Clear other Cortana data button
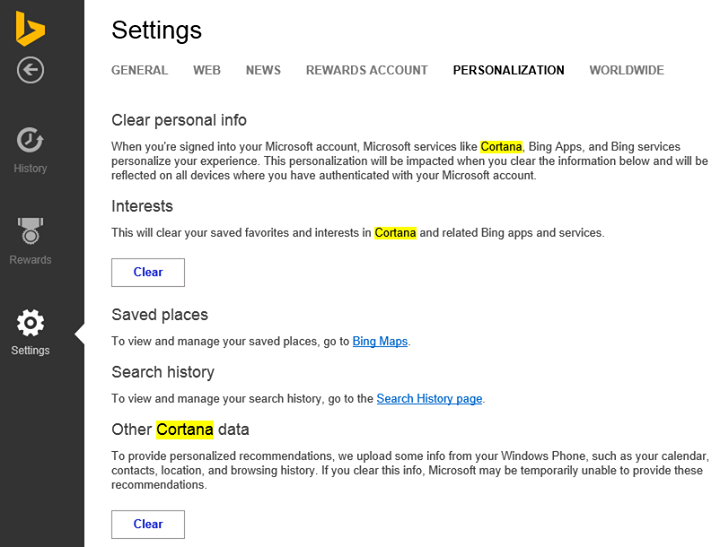This screenshot has width=720, height=547. click(x=148, y=524)
